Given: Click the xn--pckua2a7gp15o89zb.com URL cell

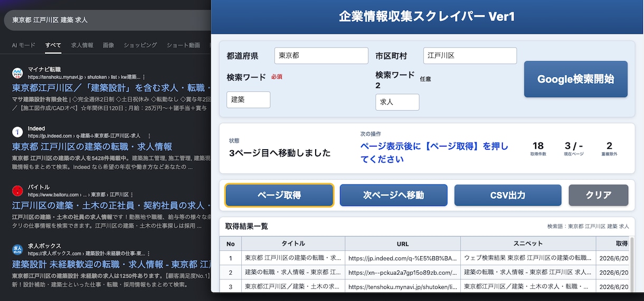Looking at the screenshot, I should [403, 273].
